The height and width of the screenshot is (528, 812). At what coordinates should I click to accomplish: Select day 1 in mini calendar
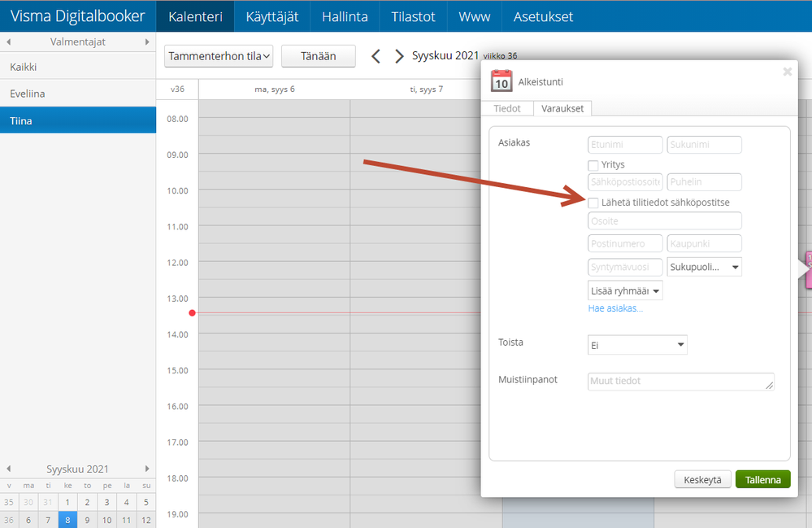tap(67, 502)
